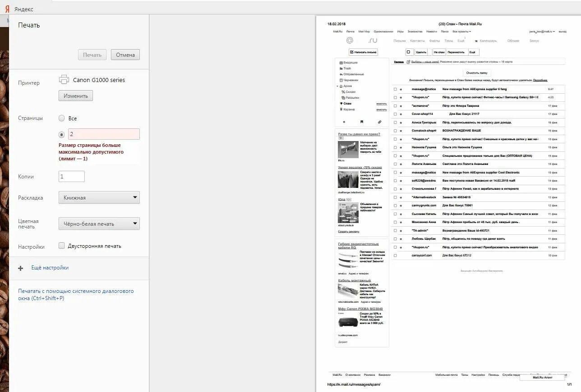Open the Бонус tab in preview
The height and width of the screenshot is (392, 581).
tap(535, 41)
